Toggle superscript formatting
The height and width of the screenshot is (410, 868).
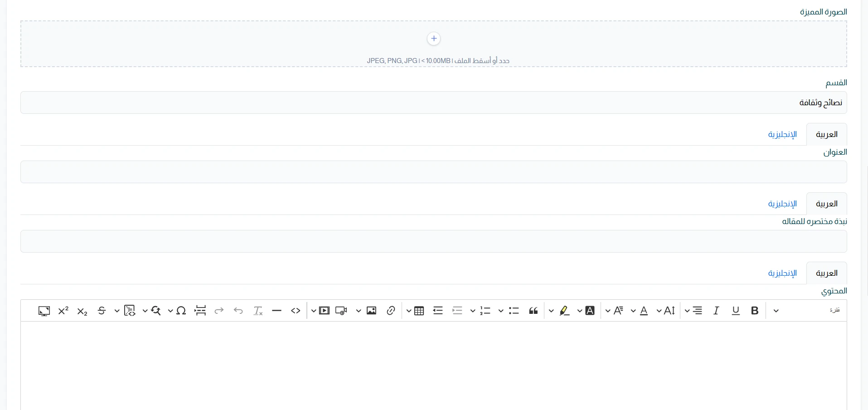[63, 311]
